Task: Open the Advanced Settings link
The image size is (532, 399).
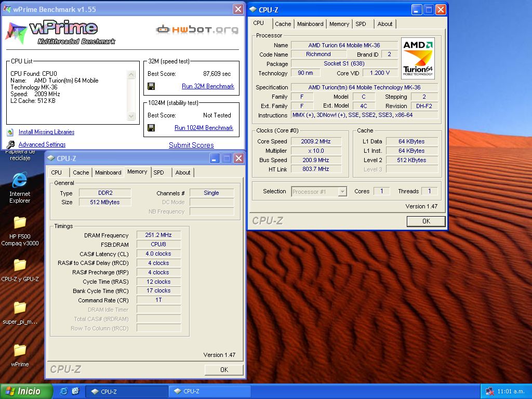Action: pyautogui.click(x=42, y=144)
